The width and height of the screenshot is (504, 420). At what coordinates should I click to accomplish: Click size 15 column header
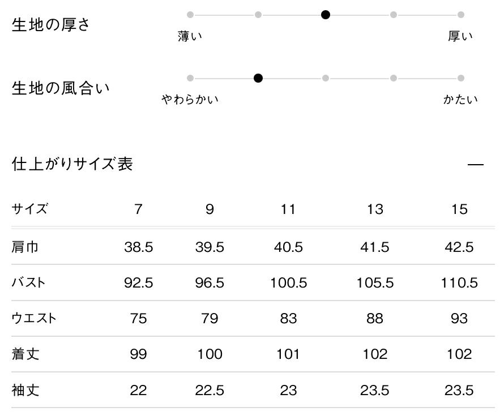(x=459, y=209)
